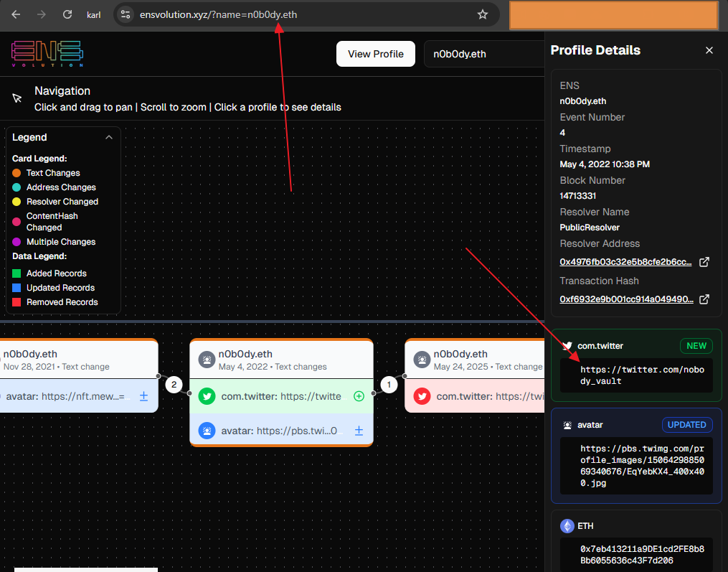Click the navigation cursor icon above the canvas
Screen dimensions: 728x572
point(15,98)
